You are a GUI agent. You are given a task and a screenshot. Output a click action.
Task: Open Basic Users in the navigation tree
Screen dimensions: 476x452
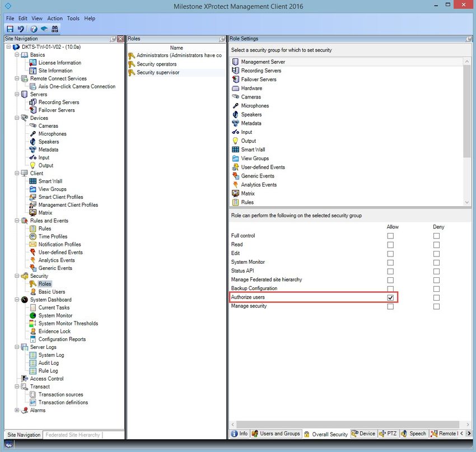point(52,292)
